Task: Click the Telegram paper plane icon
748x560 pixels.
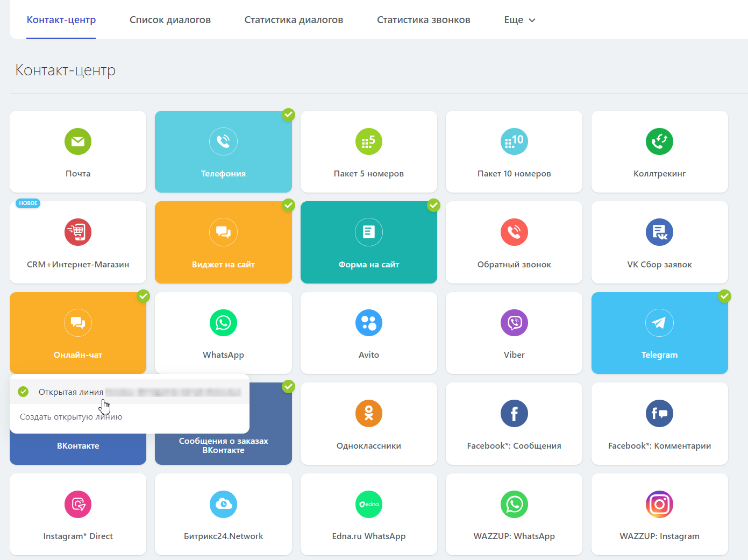Action: (659, 323)
